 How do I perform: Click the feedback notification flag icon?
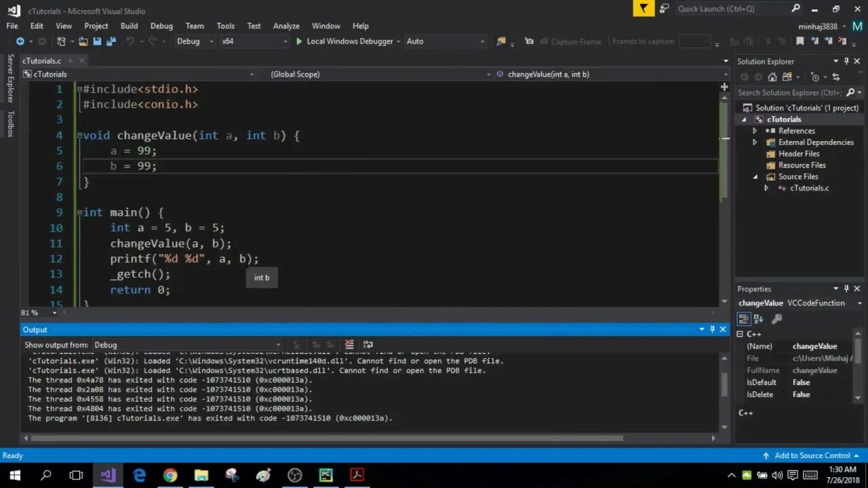644,9
